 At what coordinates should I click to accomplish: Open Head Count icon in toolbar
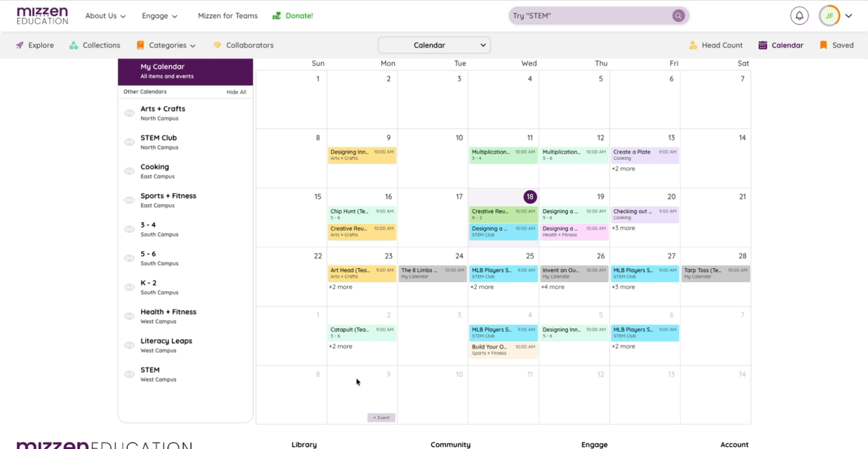pos(693,45)
